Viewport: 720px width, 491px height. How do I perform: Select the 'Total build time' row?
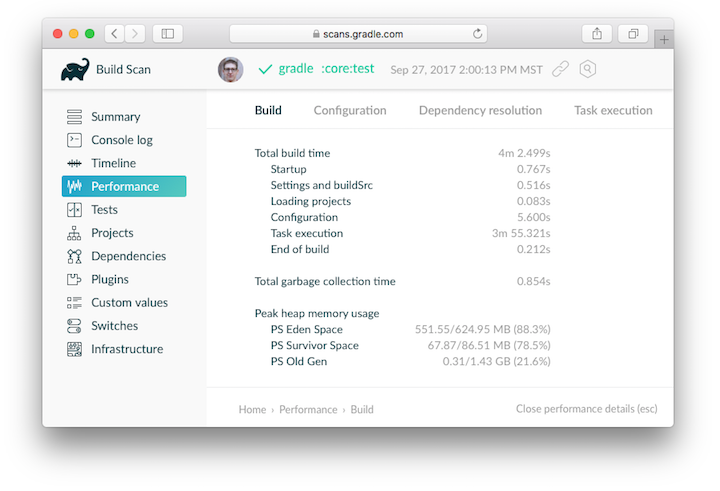(x=402, y=153)
